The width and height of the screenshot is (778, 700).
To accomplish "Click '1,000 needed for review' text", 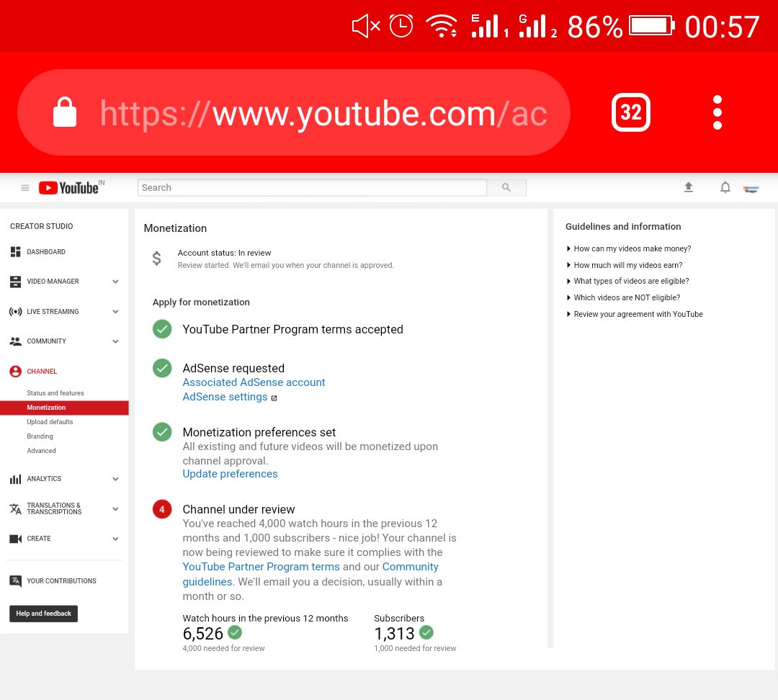I will pyautogui.click(x=415, y=648).
